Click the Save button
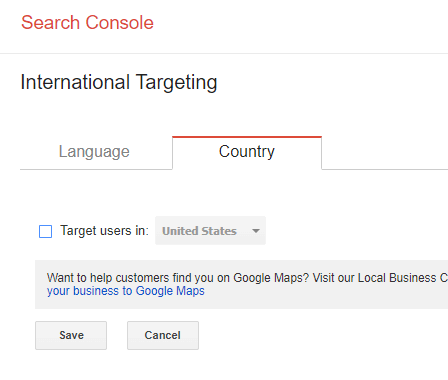Image resolution: width=448 pixels, height=380 pixels. [x=71, y=335]
